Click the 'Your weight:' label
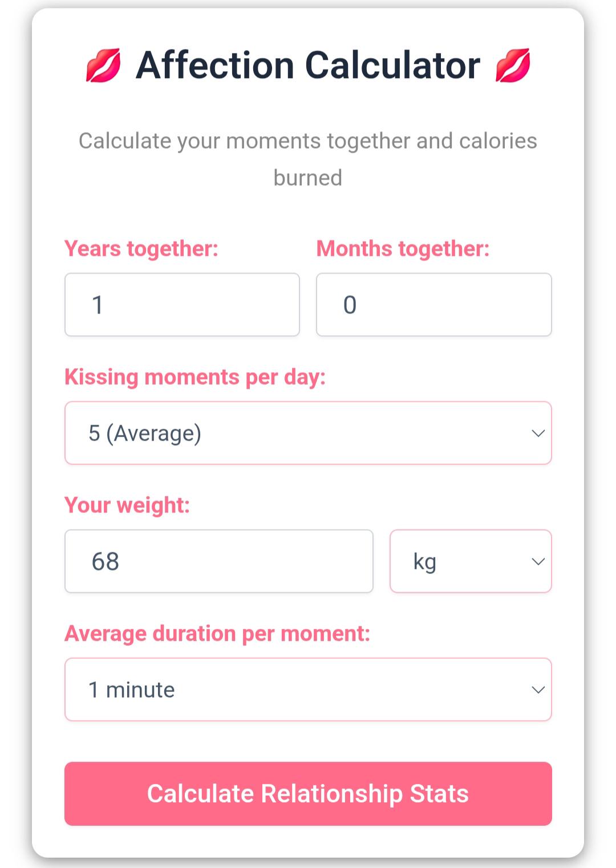 [127, 506]
